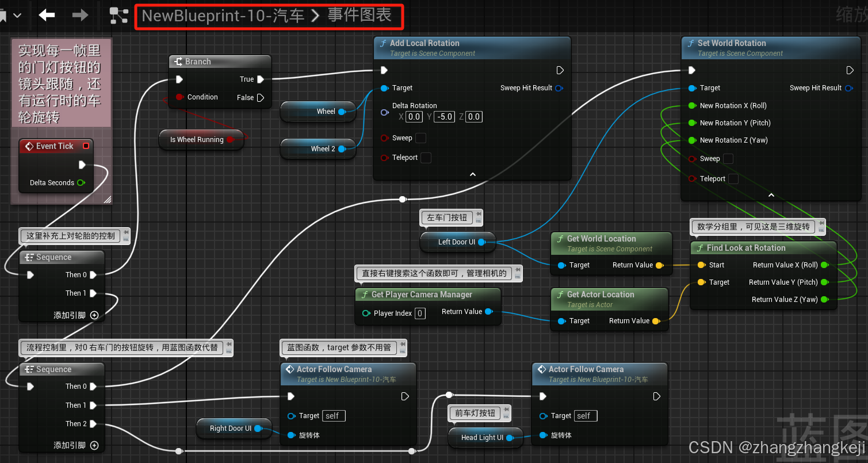Select the Event Tick node title
The image size is (868, 463).
(56, 146)
